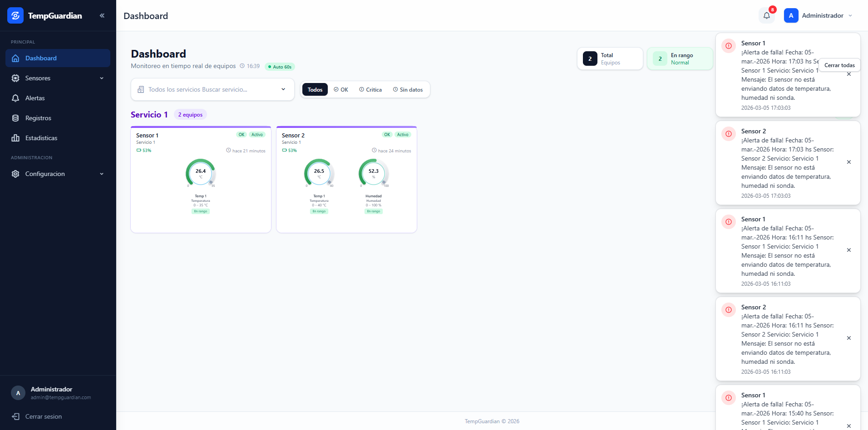Open the Todos los servicios dropdown

(212, 89)
